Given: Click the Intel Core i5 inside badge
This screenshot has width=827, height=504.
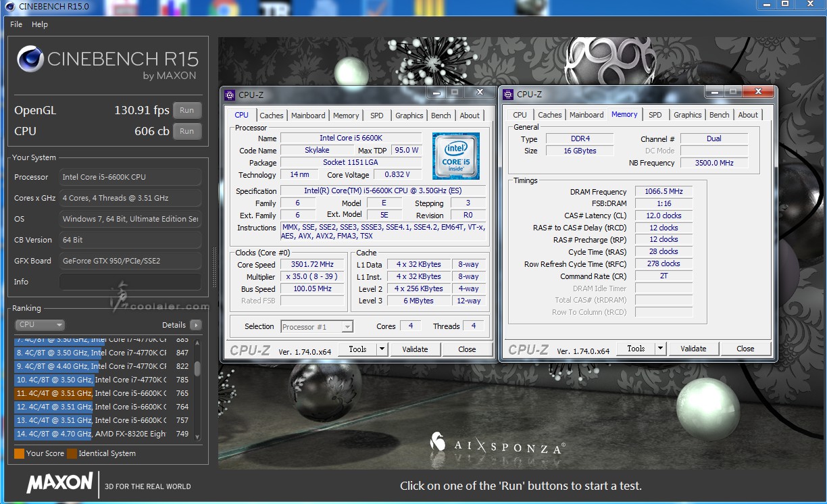Looking at the screenshot, I should pos(456,156).
